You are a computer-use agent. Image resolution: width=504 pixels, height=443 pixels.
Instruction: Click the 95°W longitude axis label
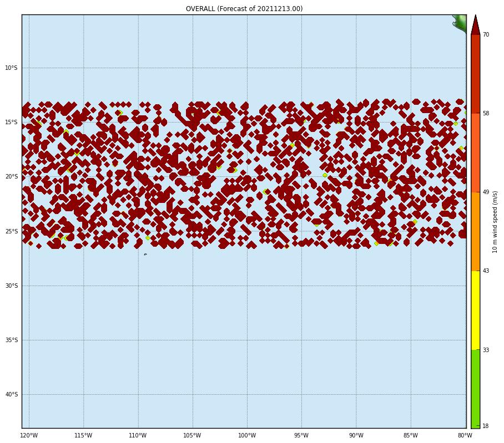pos(301,435)
